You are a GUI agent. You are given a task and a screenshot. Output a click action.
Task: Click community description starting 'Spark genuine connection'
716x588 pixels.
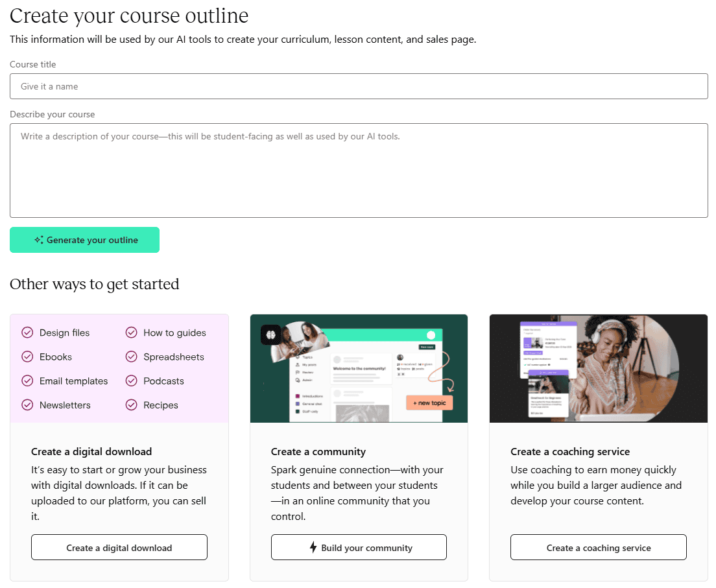(357, 493)
